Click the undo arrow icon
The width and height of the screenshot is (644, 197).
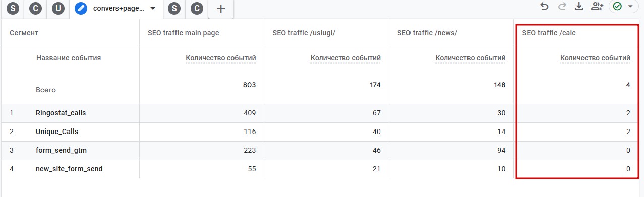click(544, 6)
